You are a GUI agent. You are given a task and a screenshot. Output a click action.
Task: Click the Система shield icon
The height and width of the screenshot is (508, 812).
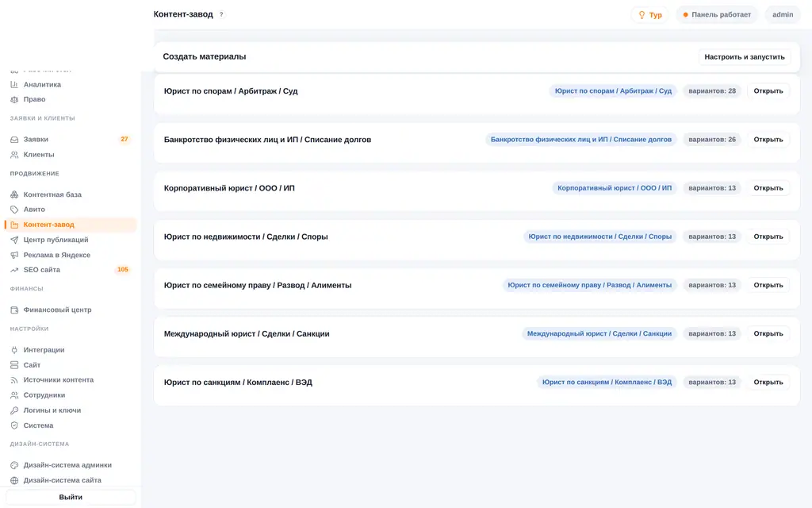click(x=14, y=425)
